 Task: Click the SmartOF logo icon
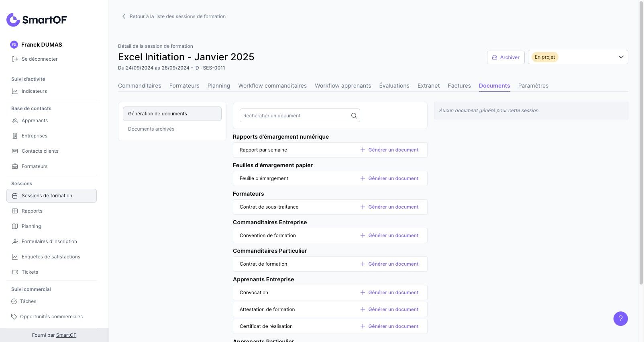click(x=13, y=20)
